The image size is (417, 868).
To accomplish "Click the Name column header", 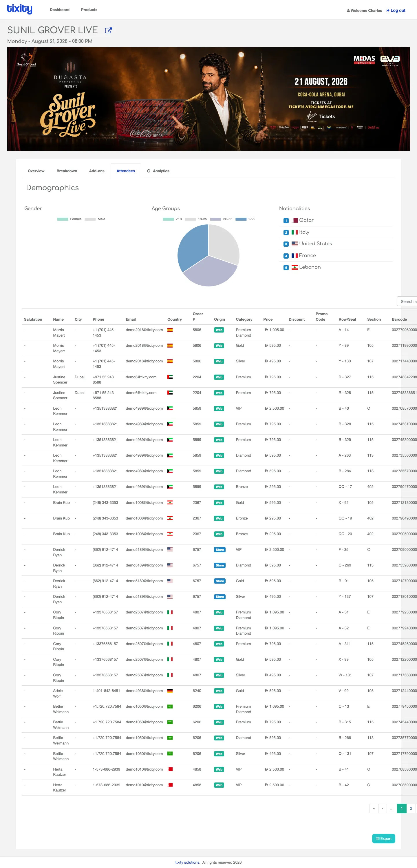I will [58, 319].
